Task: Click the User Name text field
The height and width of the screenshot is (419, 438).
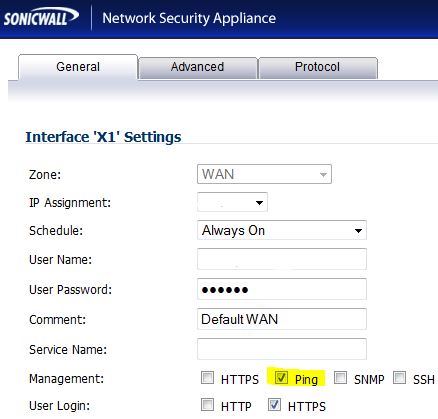Action: pos(282,259)
